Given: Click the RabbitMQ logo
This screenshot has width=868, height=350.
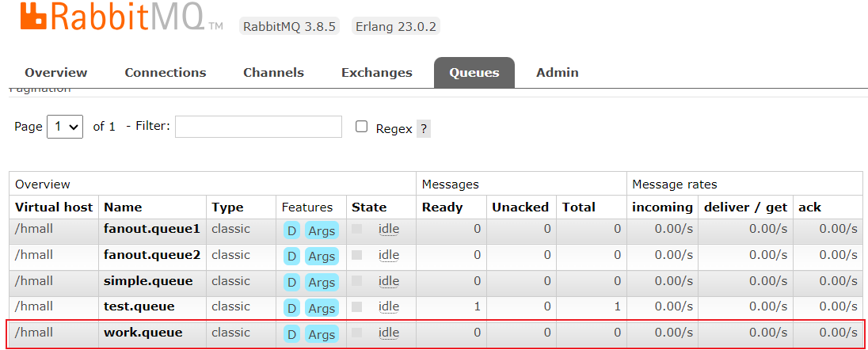Looking at the screenshot, I should pyautogui.click(x=121, y=16).
